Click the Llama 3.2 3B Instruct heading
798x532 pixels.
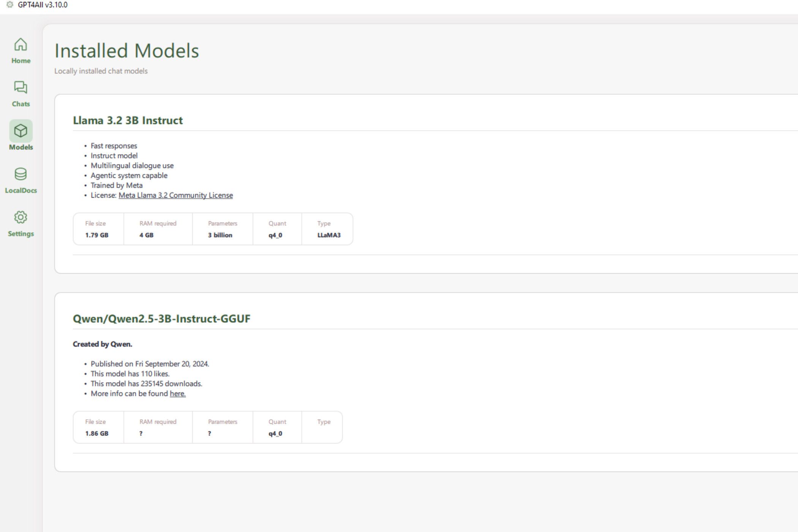128,120
